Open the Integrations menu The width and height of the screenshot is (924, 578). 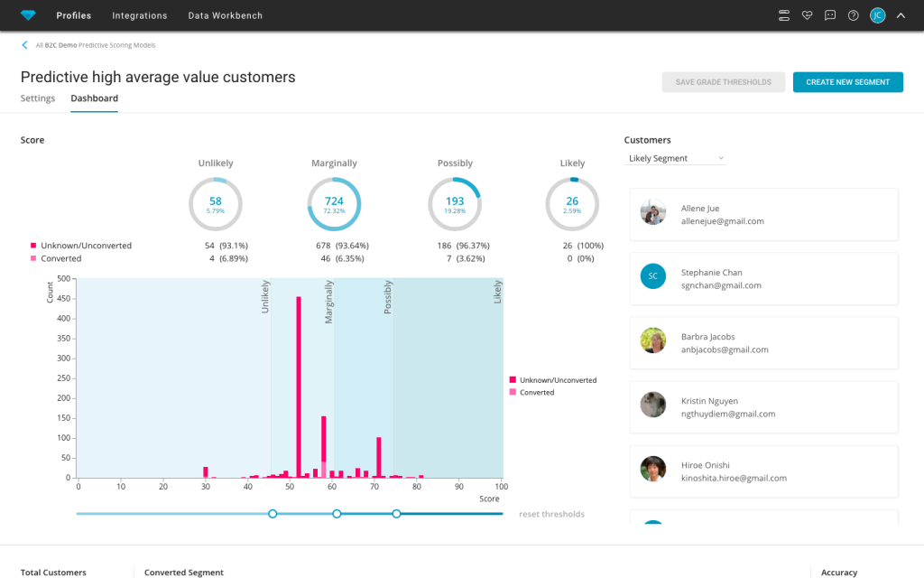pyautogui.click(x=139, y=15)
